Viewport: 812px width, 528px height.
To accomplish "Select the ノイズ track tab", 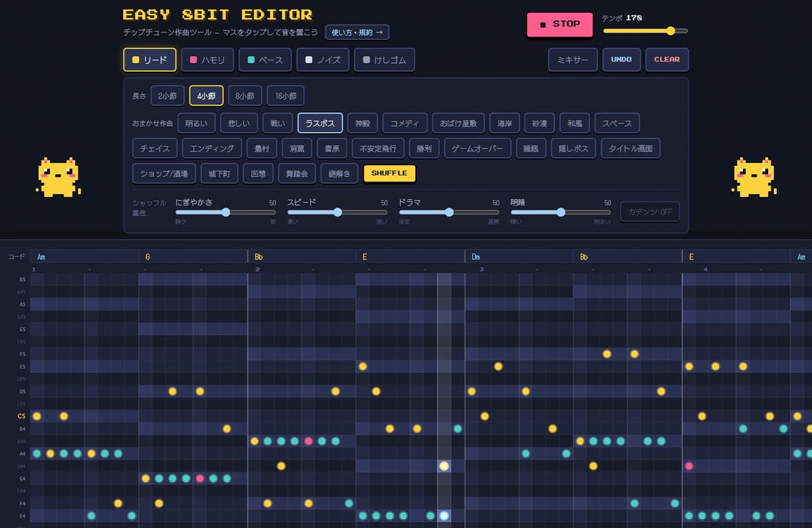I will click(x=323, y=60).
